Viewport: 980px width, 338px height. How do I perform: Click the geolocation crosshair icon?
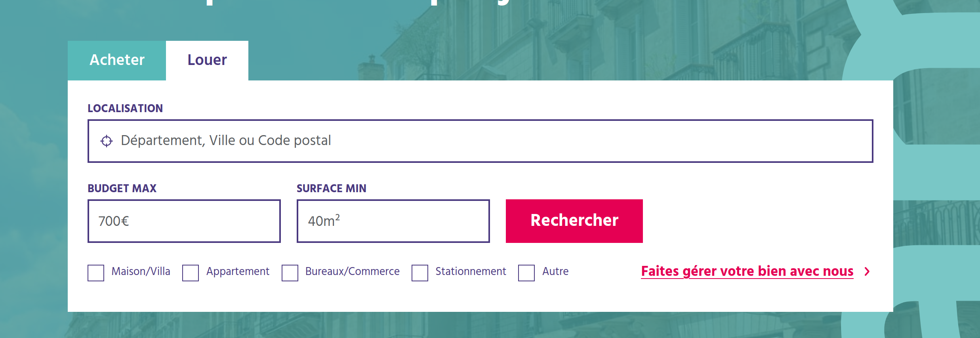(106, 141)
